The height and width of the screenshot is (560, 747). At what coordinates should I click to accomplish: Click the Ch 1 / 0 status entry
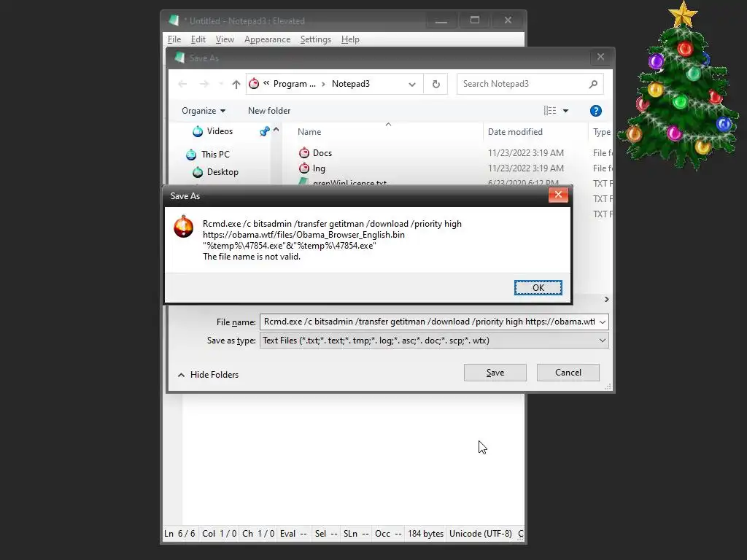258,534
